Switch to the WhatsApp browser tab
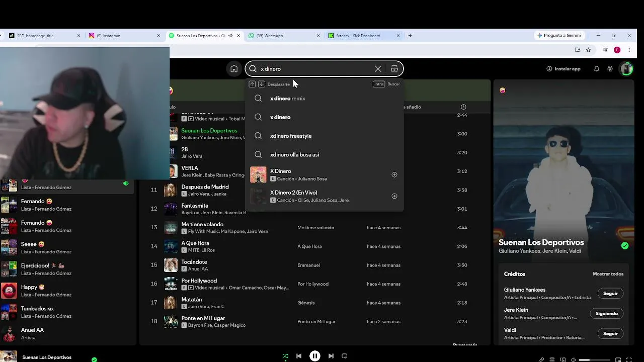 click(x=284, y=36)
